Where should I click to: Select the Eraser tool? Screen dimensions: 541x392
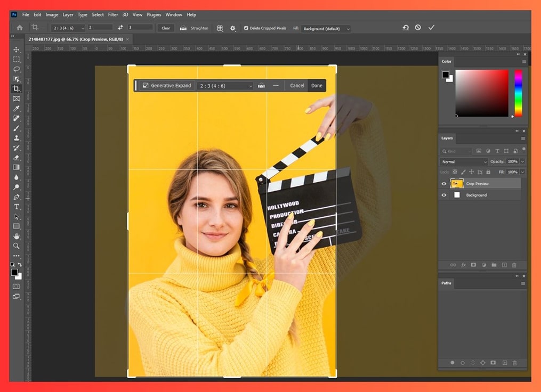(x=17, y=157)
